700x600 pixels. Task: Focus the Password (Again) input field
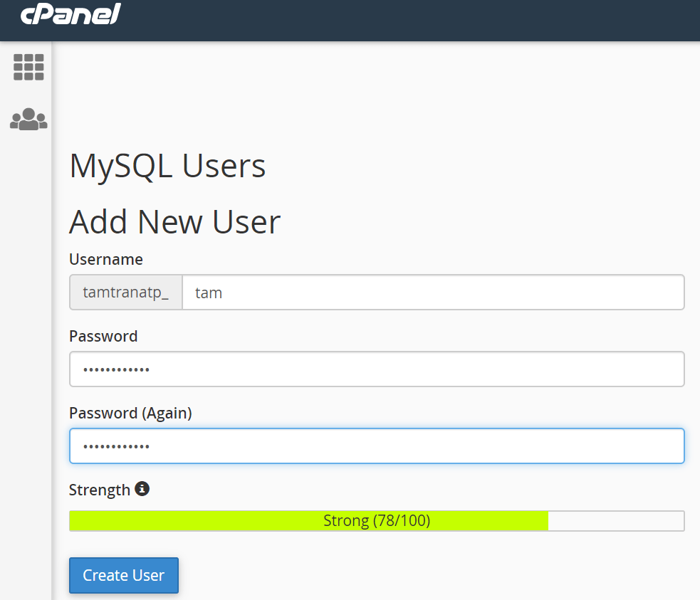point(377,446)
